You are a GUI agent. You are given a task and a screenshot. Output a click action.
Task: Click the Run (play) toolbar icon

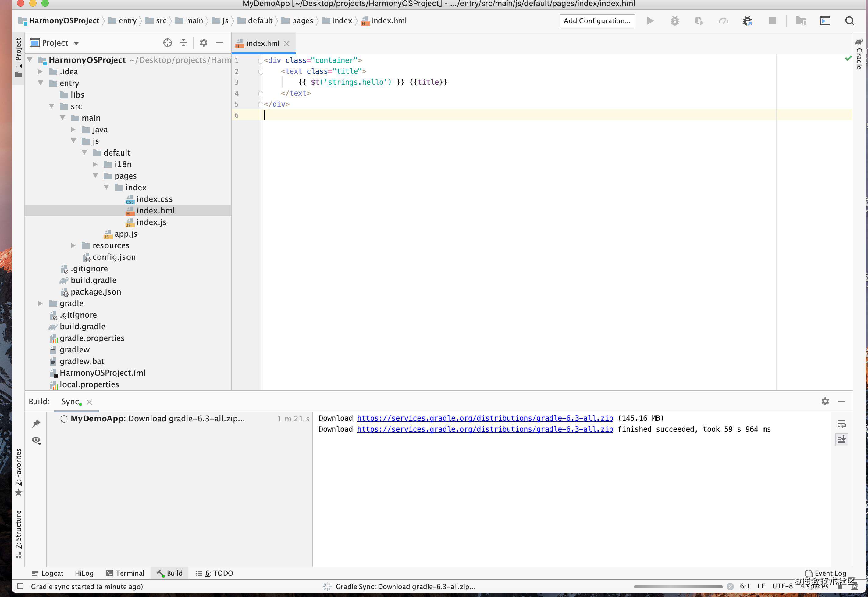coord(650,21)
